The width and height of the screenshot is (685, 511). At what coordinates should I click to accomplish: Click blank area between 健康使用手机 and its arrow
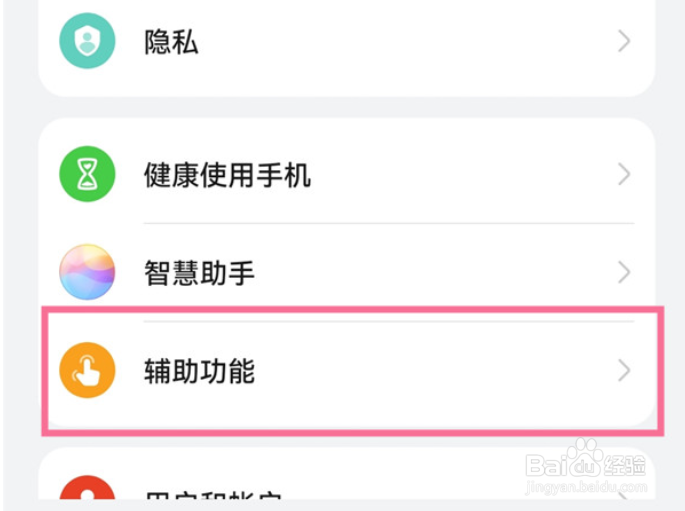pyautogui.click(x=463, y=175)
